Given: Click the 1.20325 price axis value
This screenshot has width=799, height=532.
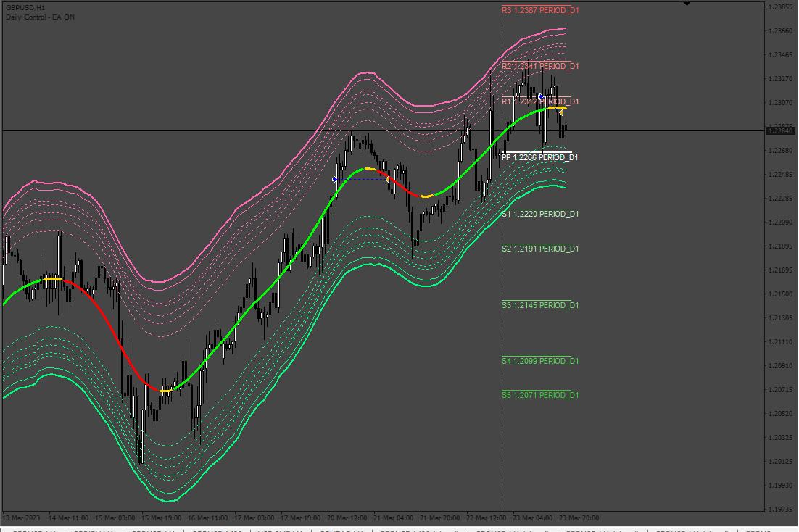Looking at the screenshot, I should [x=781, y=438].
